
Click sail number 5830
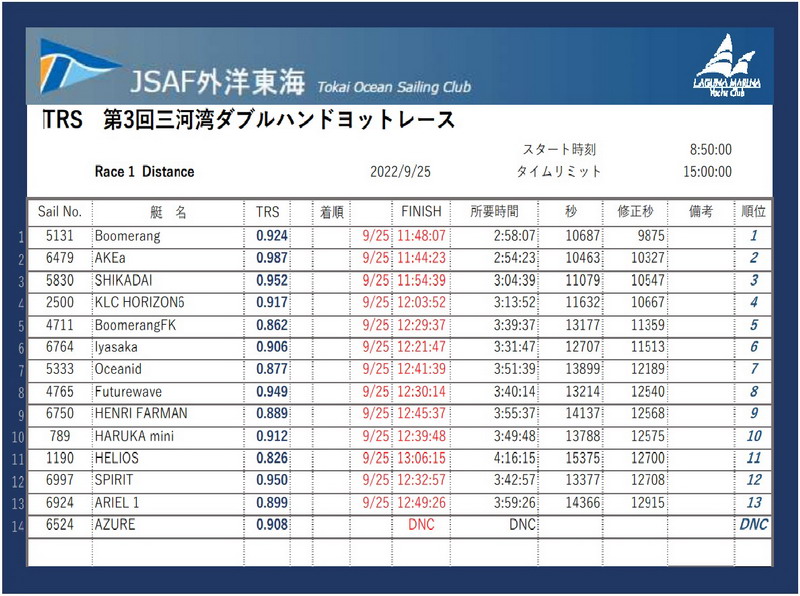tap(60, 280)
